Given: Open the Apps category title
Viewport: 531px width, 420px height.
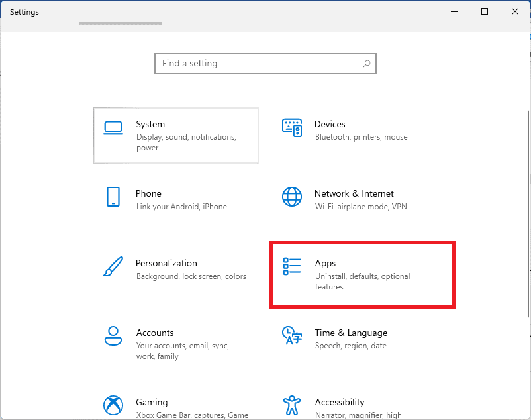Looking at the screenshot, I should 325,264.
